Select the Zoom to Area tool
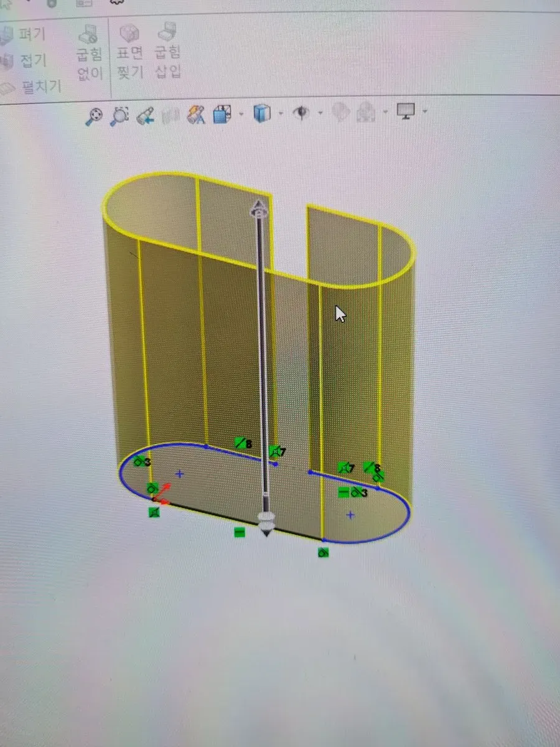The image size is (560, 747). (119, 115)
